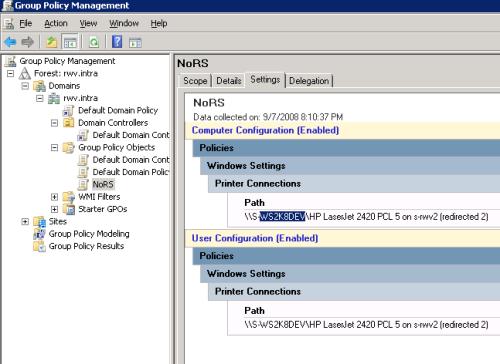This screenshot has width=500, height=364.
Task: Open Help via the question mark icon
Action: [117, 42]
